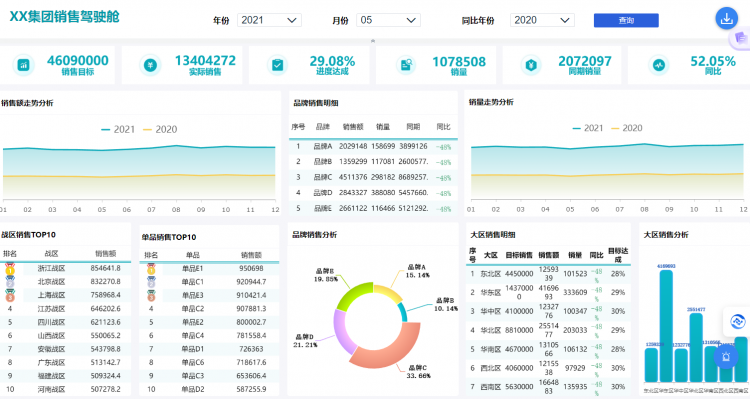750x399 pixels.
Task: Click the 29.08% 进度达成 value
Action: tap(332, 61)
